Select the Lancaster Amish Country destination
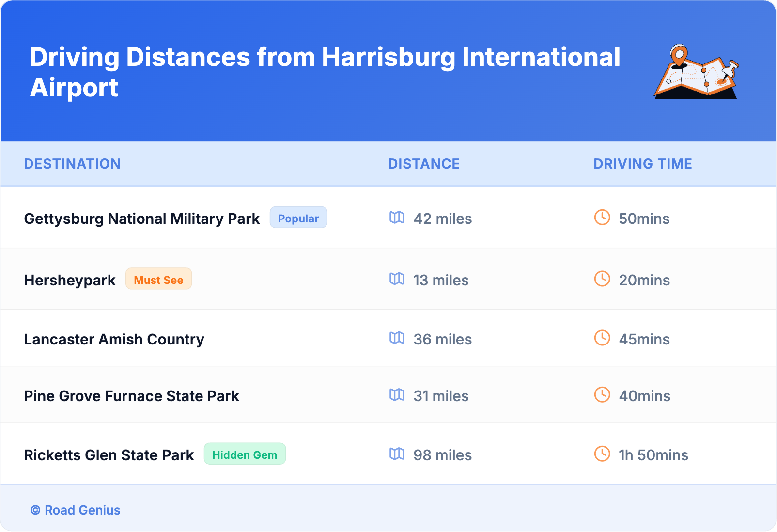The image size is (777, 532). point(114,339)
